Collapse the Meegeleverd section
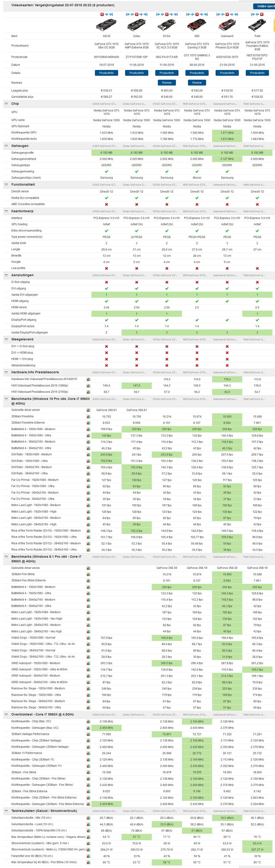 [x=6, y=339]
